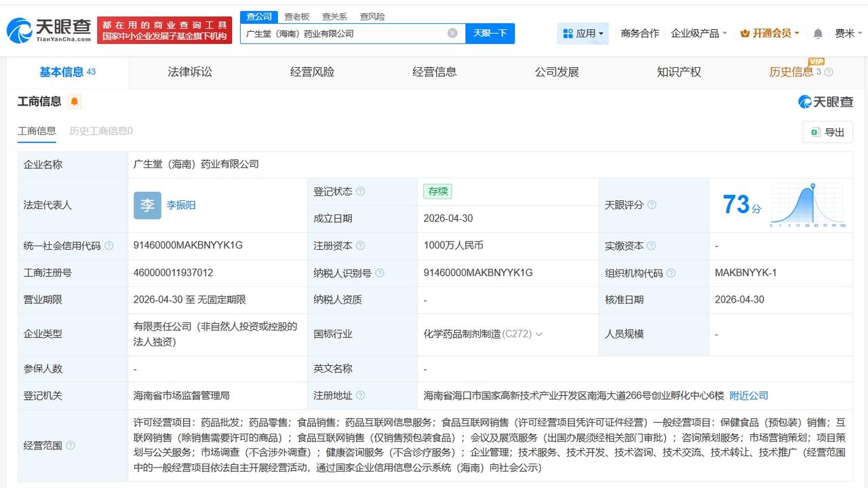Viewport: 868px width, 488px height.
Task: Open the 商务合作 link
Action: point(640,33)
